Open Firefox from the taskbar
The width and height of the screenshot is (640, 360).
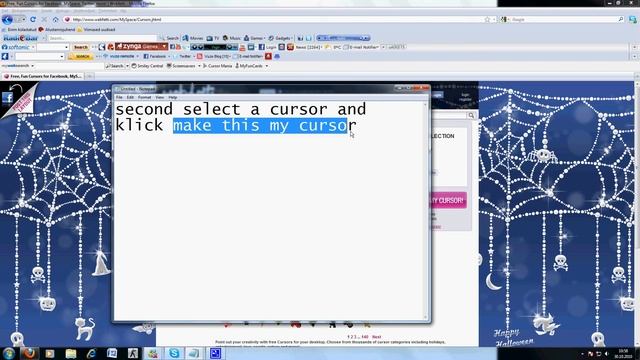click(x=29, y=353)
